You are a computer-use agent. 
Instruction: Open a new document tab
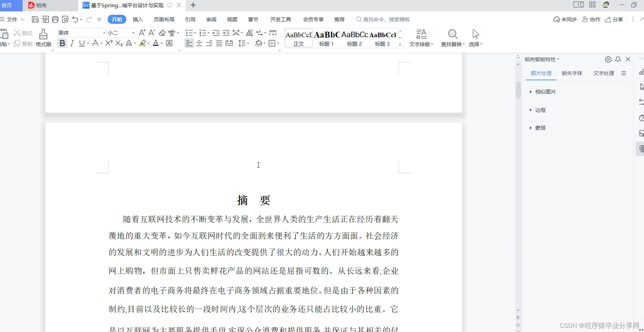[193, 5]
